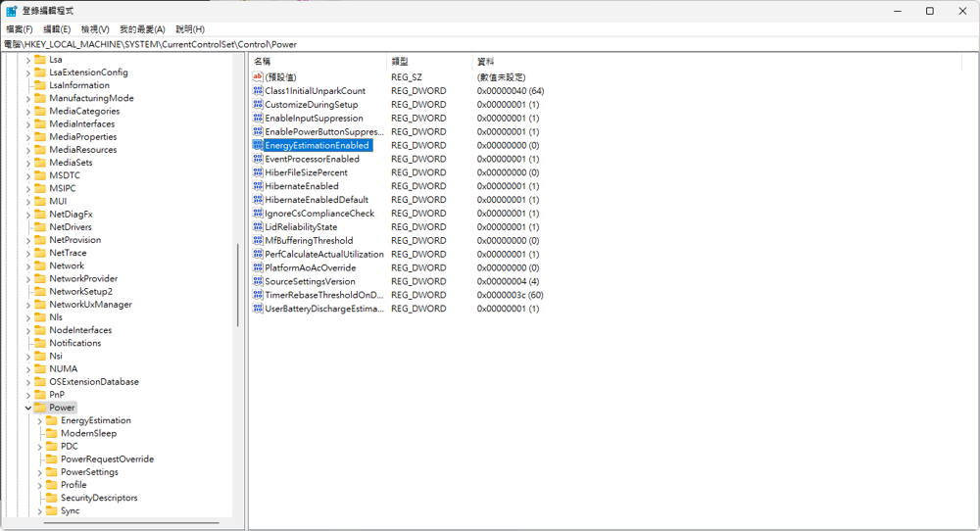Collapse the Power key in tree
This screenshot has width=980, height=531.
tap(27, 408)
